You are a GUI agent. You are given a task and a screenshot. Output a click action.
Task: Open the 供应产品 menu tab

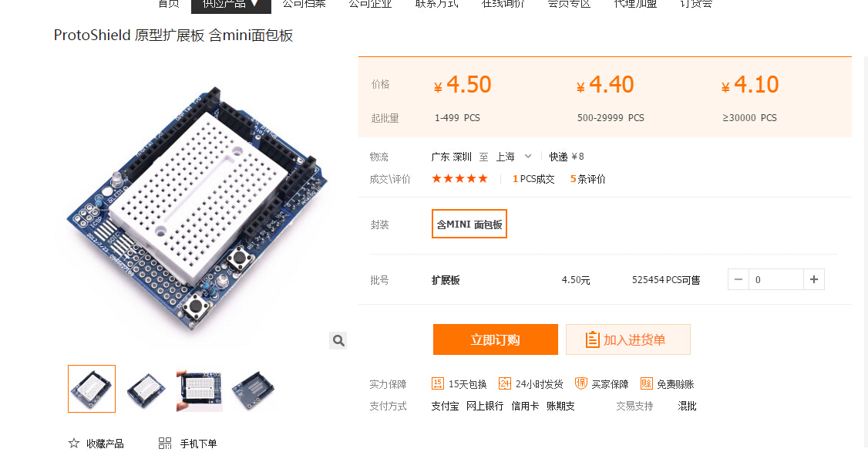click(230, 5)
